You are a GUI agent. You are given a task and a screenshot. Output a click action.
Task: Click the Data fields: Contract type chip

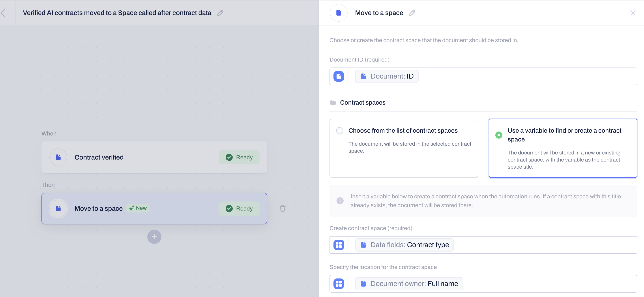coord(404,245)
